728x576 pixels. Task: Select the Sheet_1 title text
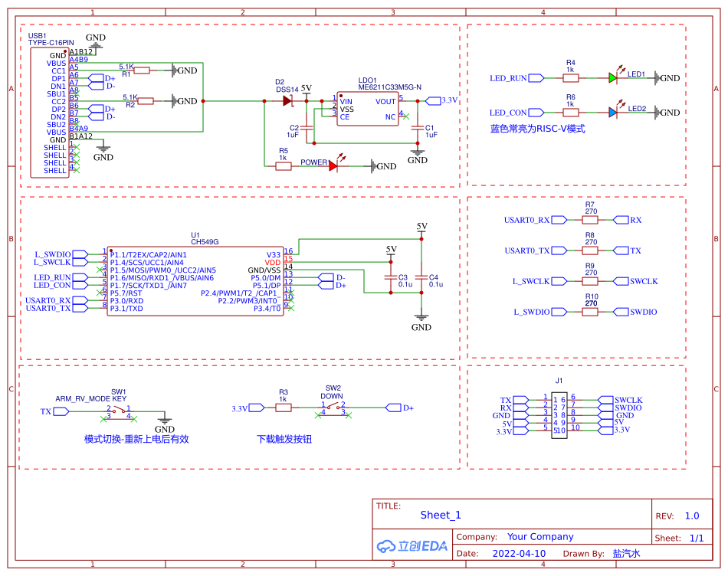[x=440, y=515]
